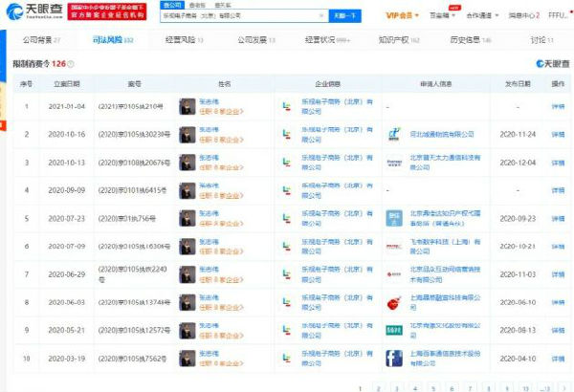Click the red official-record banner beside the logo
Viewport: 574px width, 392px height.
107,11
